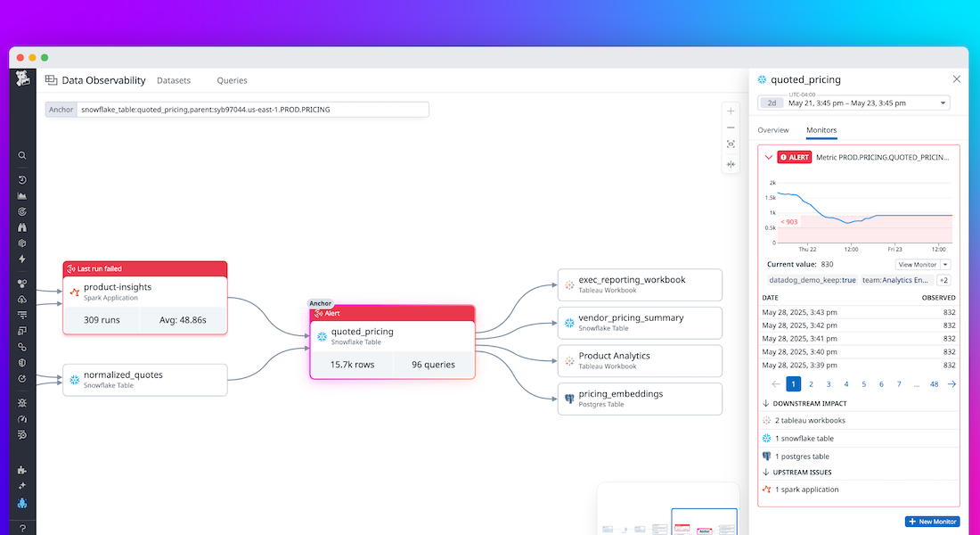The height and width of the screenshot is (535, 980).
Task: Open the speedometer gauge sidebar icon
Action: 22,418
